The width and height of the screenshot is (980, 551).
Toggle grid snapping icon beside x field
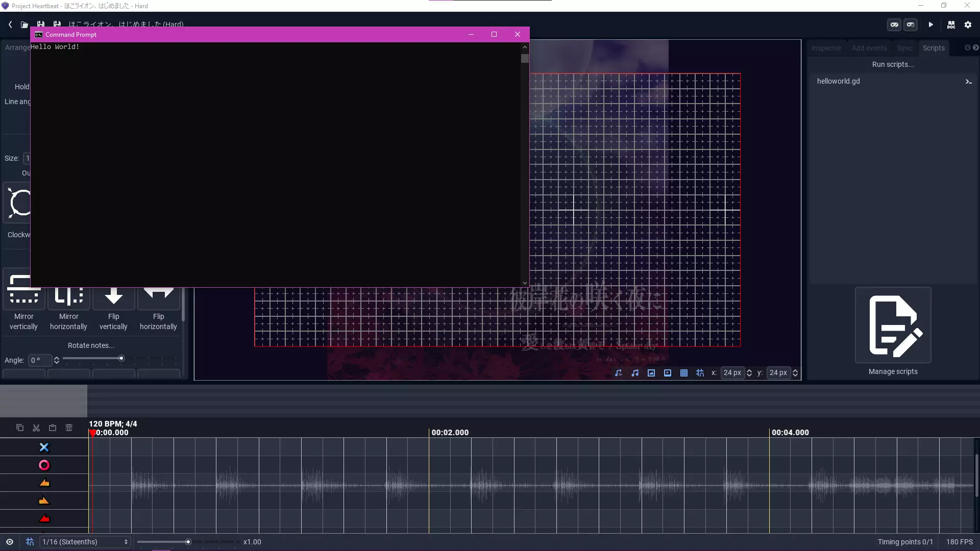pyautogui.click(x=700, y=373)
